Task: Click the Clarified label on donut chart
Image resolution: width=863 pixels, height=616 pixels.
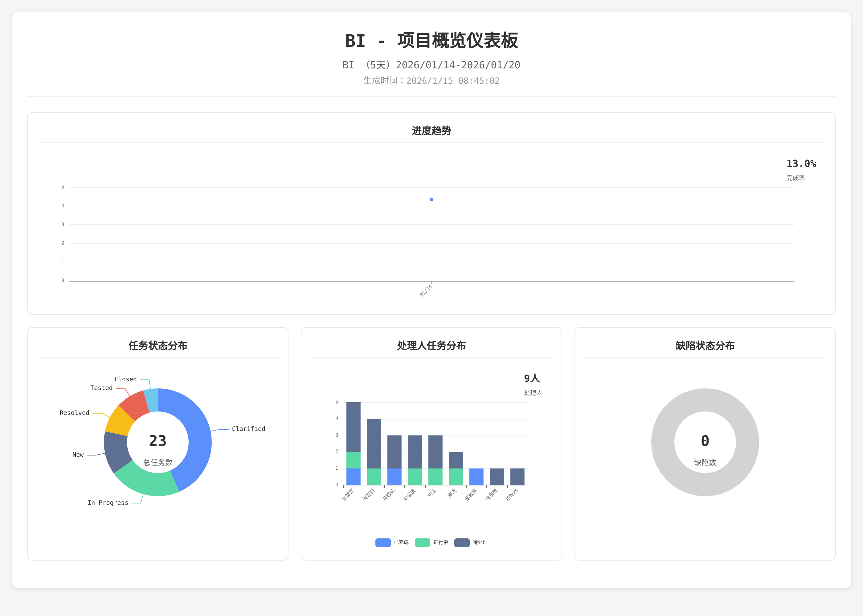Action: click(x=248, y=429)
